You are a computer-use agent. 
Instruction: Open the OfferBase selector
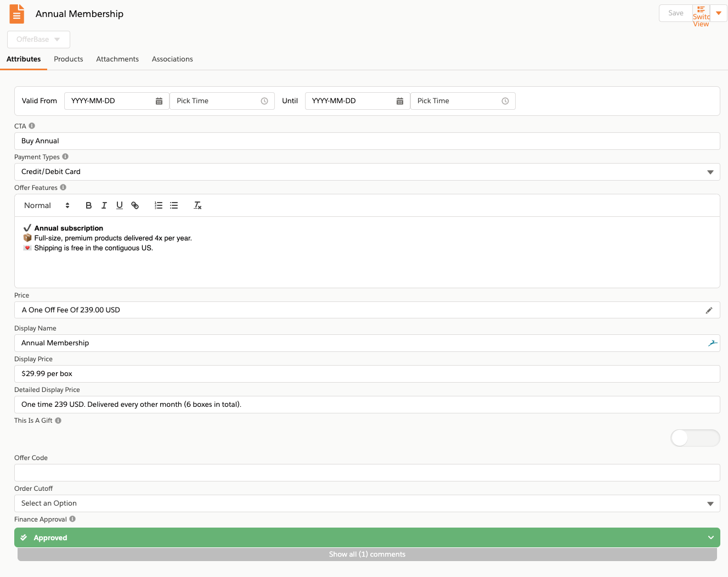click(x=38, y=39)
